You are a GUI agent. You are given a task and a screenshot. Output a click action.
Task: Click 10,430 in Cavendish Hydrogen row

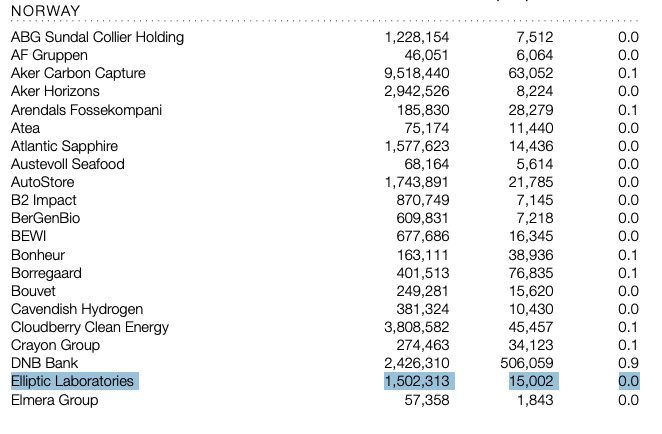coord(531,309)
